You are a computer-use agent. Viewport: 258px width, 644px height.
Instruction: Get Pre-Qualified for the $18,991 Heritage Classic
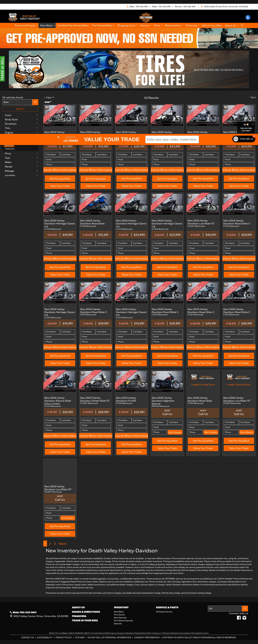coord(60,267)
